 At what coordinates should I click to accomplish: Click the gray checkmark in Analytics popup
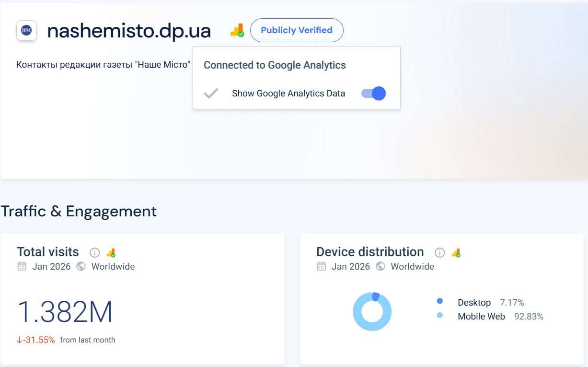click(211, 94)
